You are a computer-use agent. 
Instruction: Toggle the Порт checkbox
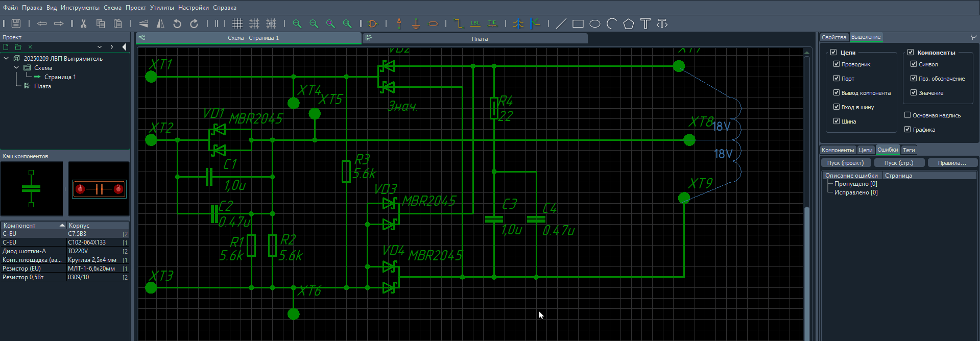[x=836, y=78]
